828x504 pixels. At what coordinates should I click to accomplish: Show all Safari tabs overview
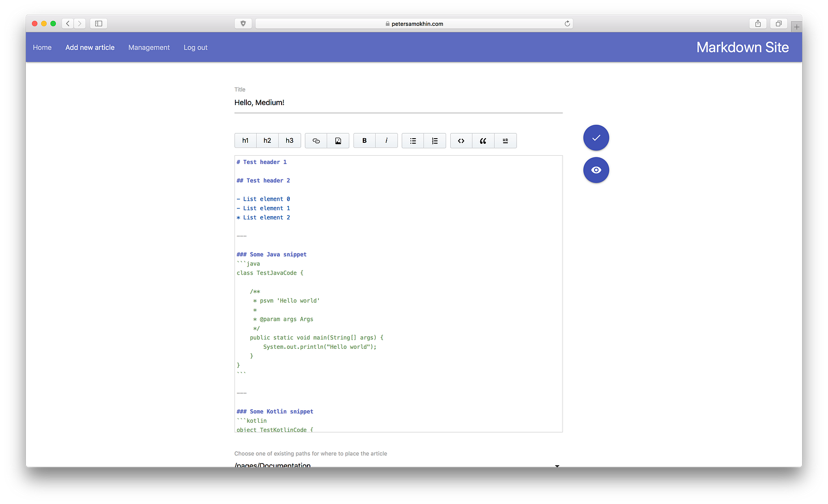(x=778, y=23)
